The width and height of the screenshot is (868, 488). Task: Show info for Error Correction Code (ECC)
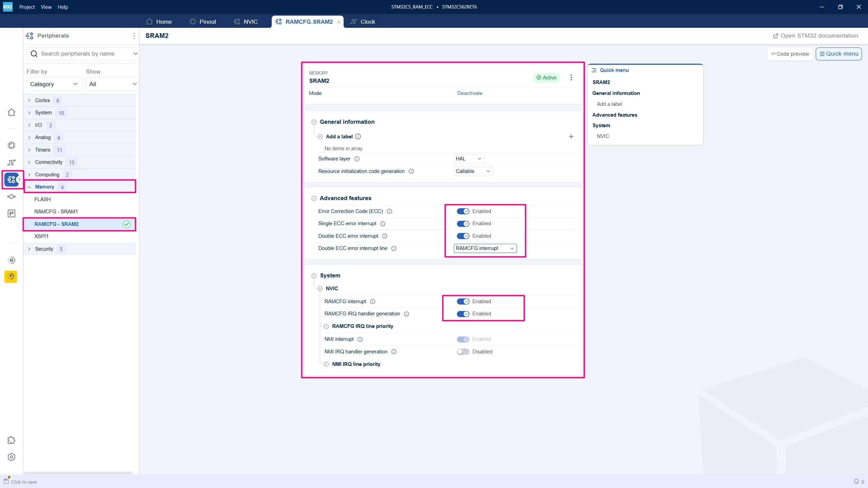(x=389, y=211)
